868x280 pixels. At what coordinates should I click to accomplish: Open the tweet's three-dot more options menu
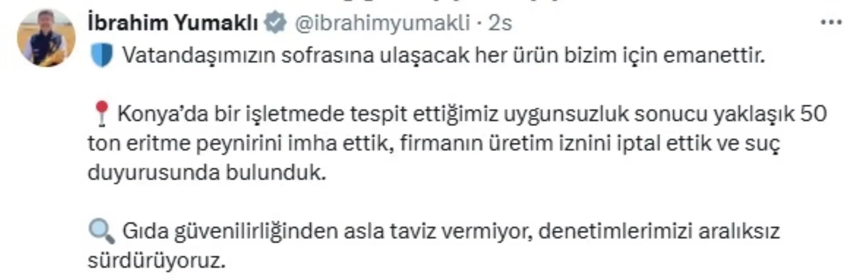(831, 22)
